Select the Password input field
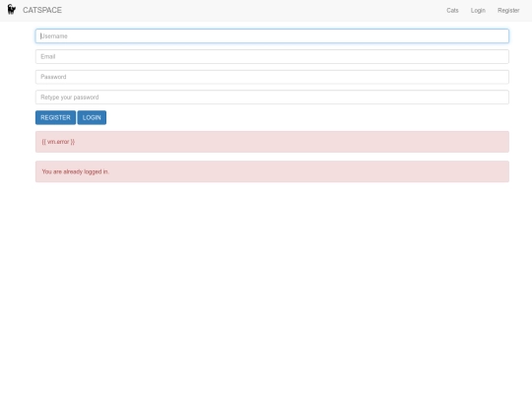Viewport: 532px width, 399px height. pyautogui.click(x=272, y=77)
